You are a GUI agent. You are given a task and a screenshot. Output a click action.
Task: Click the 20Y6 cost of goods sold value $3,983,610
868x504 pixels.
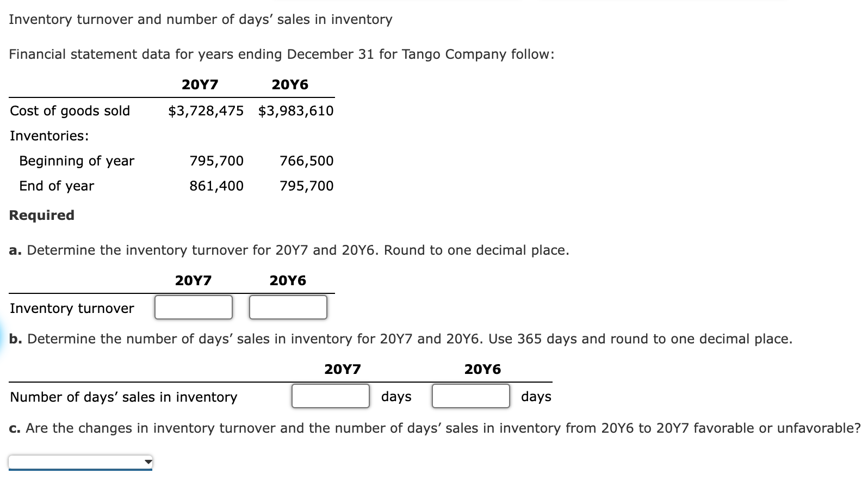pos(296,110)
